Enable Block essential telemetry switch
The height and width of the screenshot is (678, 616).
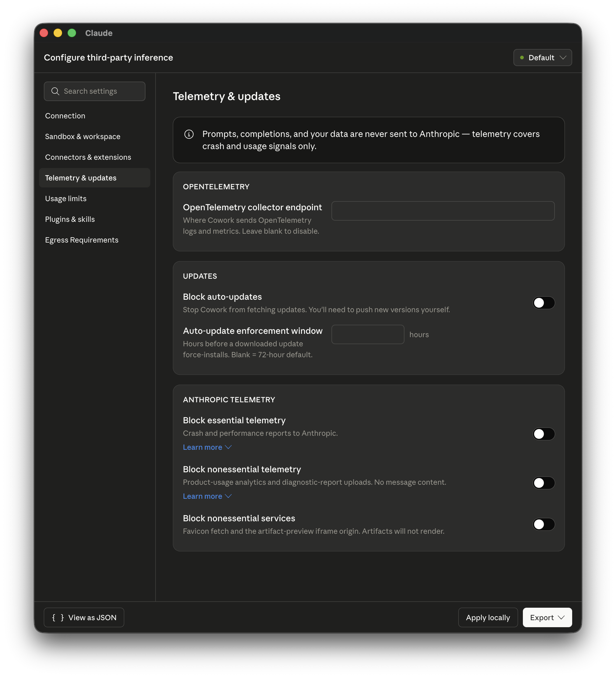[x=543, y=434]
